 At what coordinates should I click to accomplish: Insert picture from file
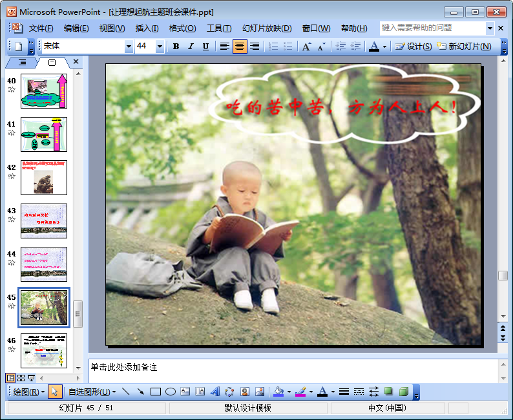click(260, 392)
